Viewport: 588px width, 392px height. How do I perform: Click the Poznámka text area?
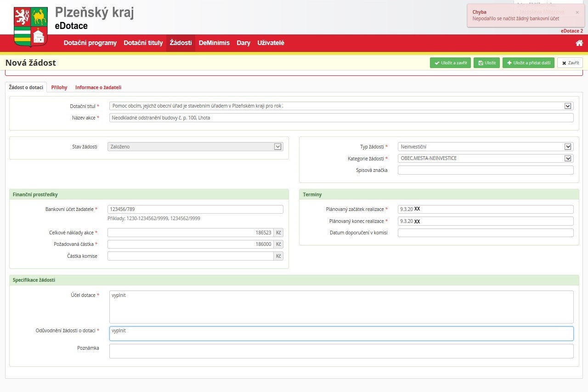pos(341,351)
